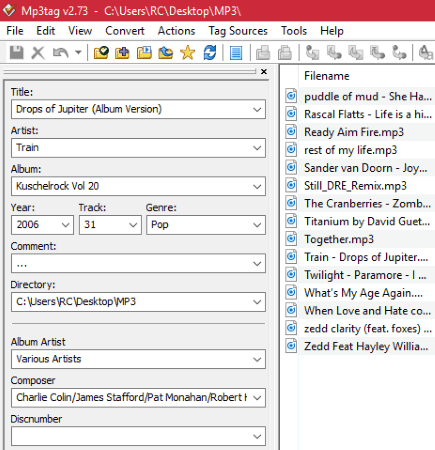The image size is (435, 450).
Task: Open the Undo history dropdown arrow
Action: (78, 53)
